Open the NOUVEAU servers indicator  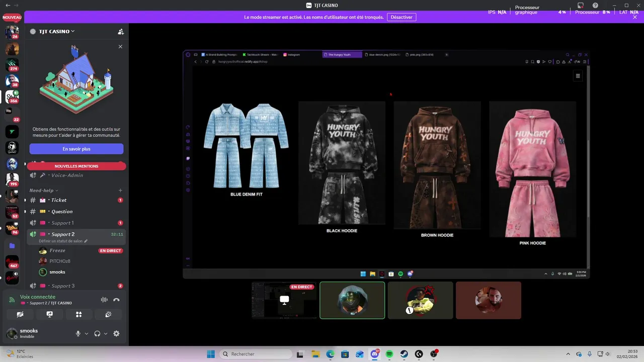pyautogui.click(x=12, y=17)
